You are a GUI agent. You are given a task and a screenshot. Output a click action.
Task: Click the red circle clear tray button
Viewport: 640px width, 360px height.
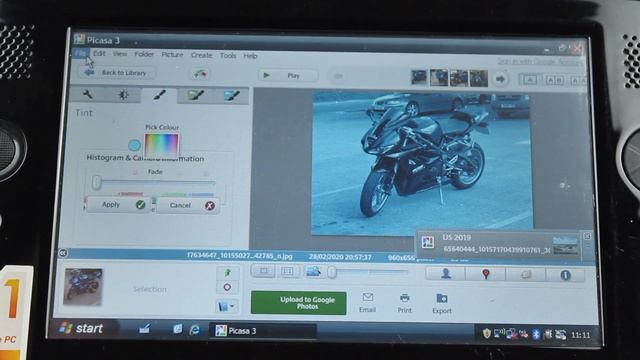(x=227, y=287)
